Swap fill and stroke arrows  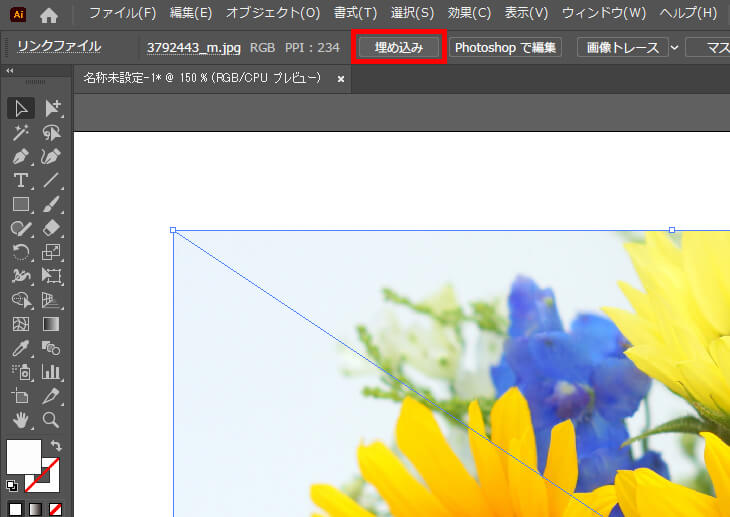point(56,446)
